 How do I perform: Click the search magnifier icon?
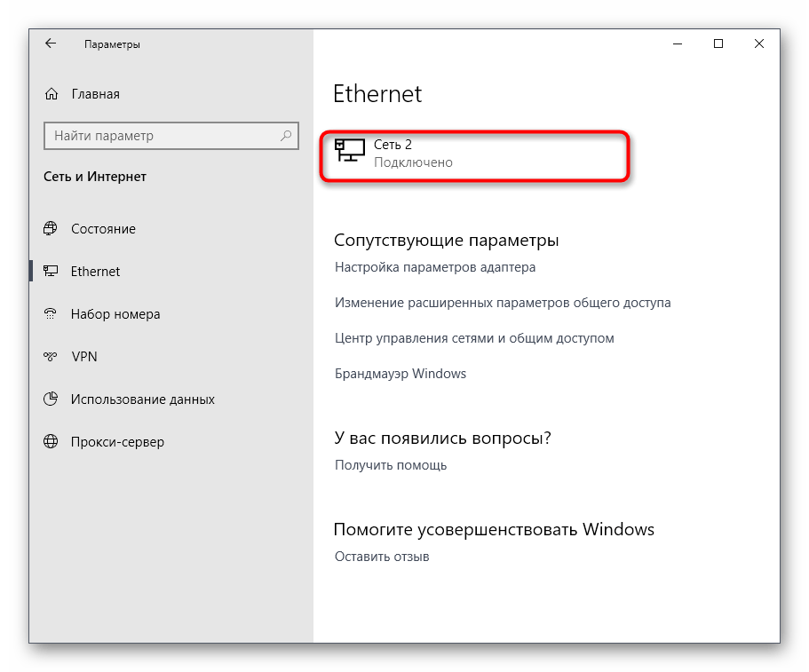point(286,136)
